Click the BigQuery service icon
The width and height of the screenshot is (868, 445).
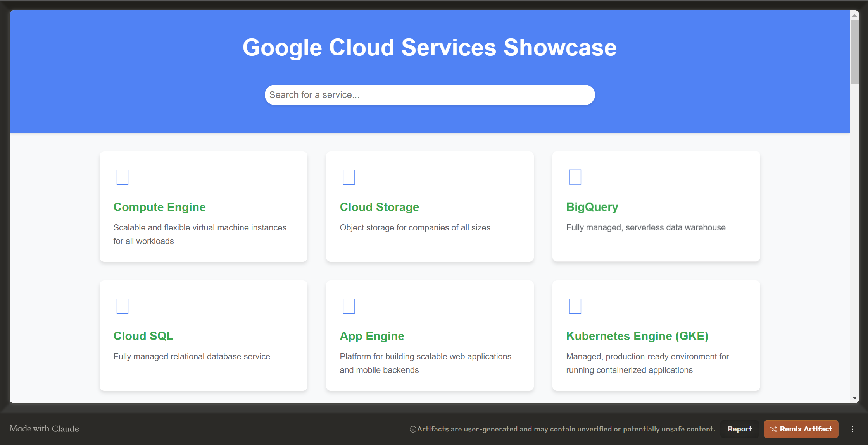point(575,177)
